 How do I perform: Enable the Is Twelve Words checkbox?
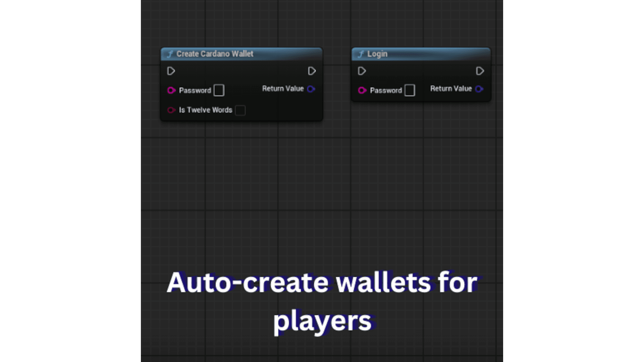tap(240, 110)
